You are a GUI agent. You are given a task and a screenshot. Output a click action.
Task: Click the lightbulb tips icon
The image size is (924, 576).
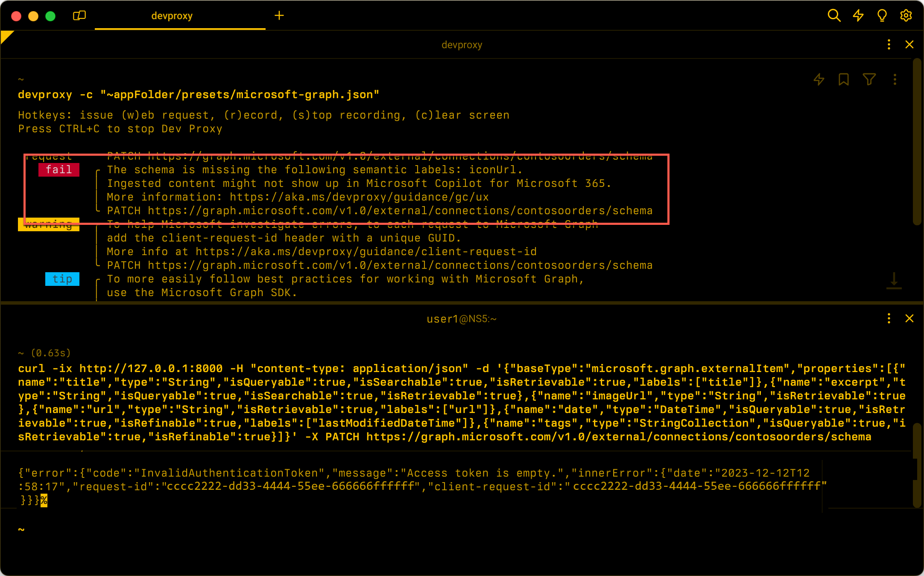pos(882,16)
